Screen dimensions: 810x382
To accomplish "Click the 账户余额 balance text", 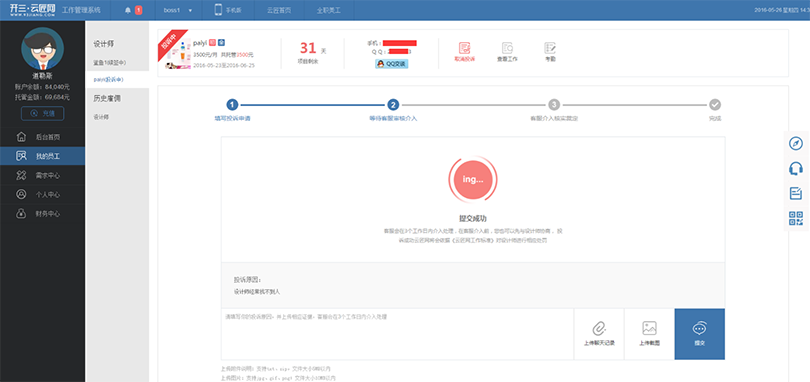I will click(x=42, y=87).
